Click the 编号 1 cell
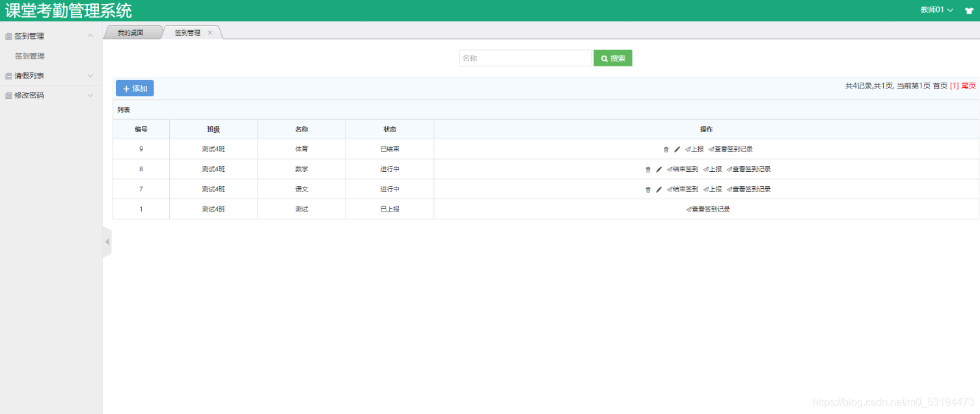The image size is (980, 414). tap(141, 210)
